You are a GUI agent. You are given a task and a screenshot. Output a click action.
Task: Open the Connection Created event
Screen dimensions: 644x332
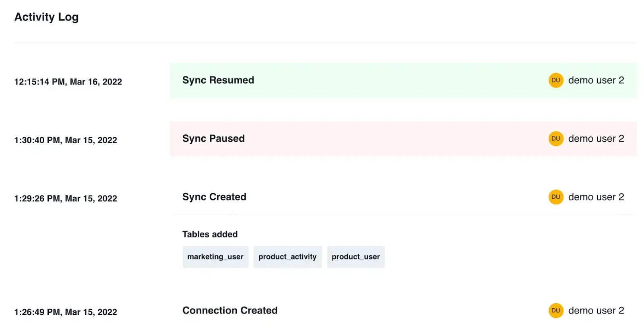coord(230,310)
